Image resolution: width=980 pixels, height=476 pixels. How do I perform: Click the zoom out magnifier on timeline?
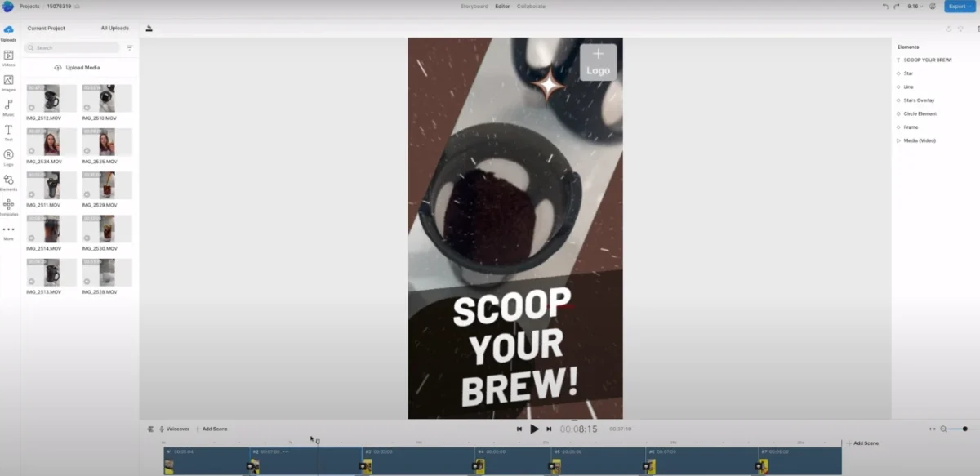(x=943, y=429)
